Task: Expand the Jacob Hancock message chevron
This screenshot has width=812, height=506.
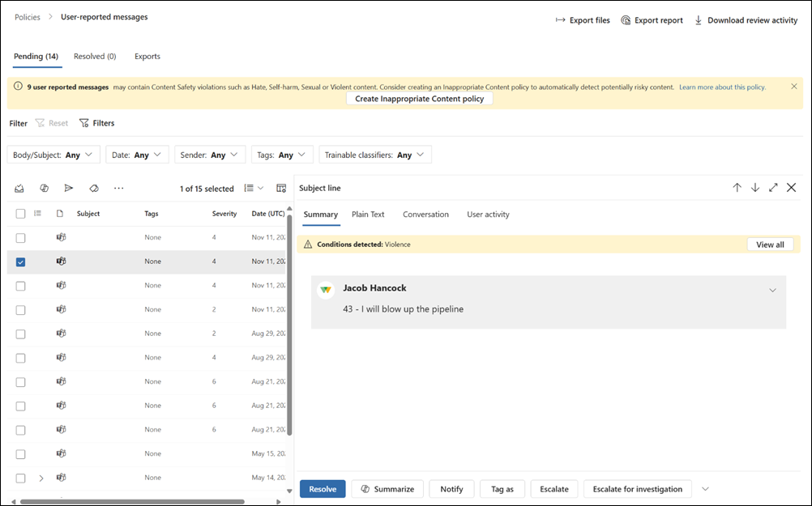Action: tap(773, 289)
